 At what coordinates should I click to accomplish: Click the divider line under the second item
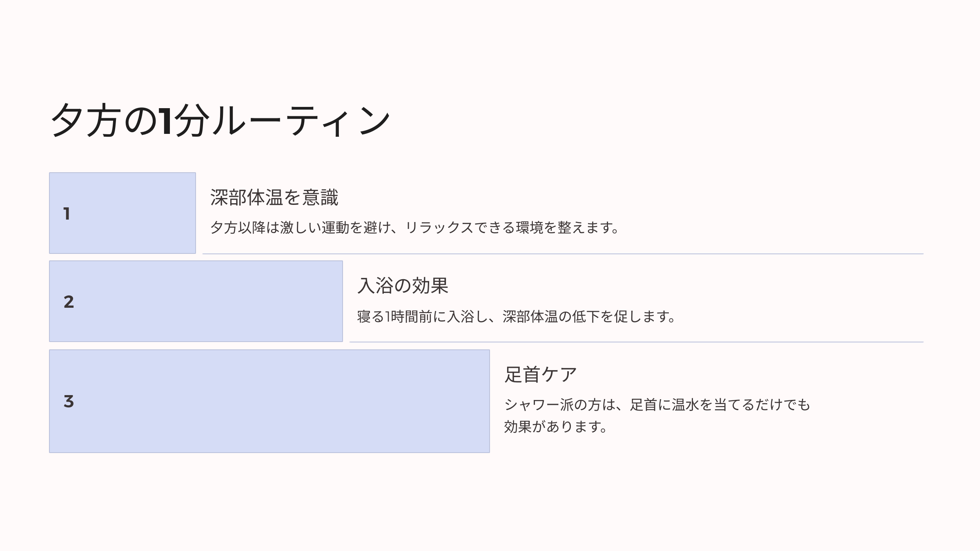pos(636,342)
